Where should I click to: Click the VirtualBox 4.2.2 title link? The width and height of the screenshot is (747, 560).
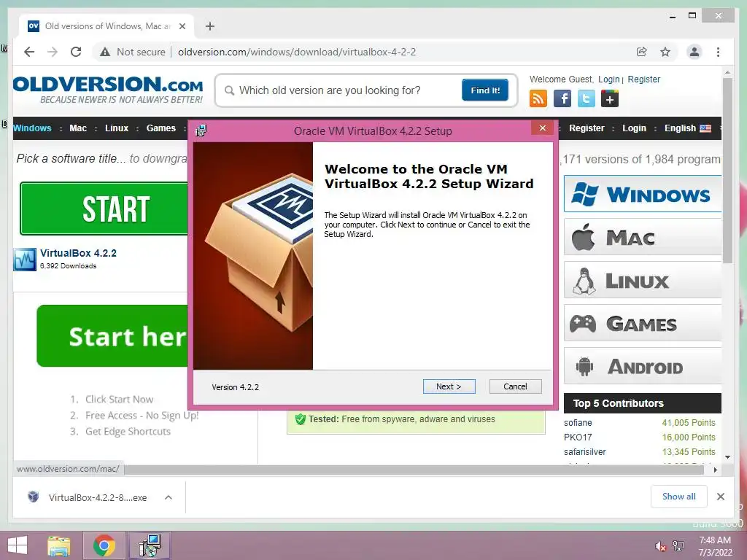pos(78,253)
